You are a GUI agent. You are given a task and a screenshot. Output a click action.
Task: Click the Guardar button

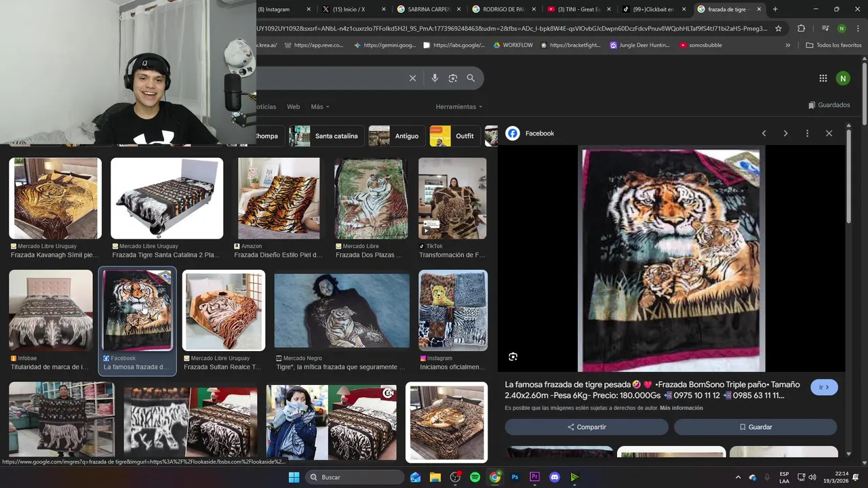(755, 427)
